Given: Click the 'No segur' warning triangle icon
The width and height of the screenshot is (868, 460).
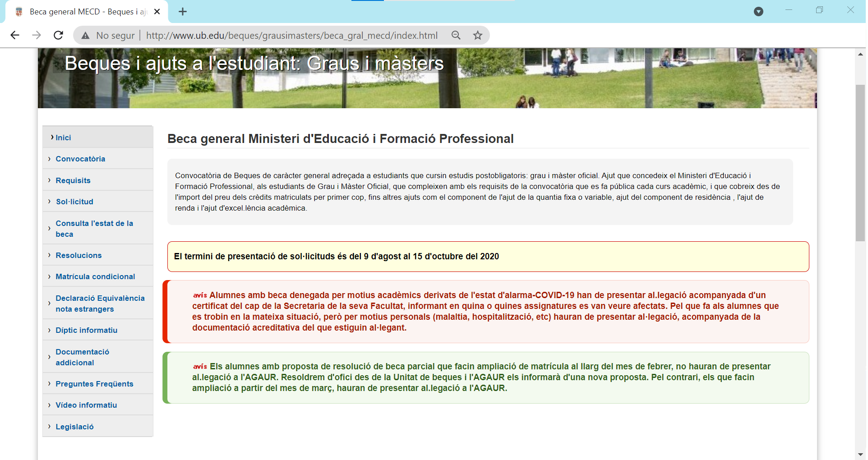Looking at the screenshot, I should (85, 36).
